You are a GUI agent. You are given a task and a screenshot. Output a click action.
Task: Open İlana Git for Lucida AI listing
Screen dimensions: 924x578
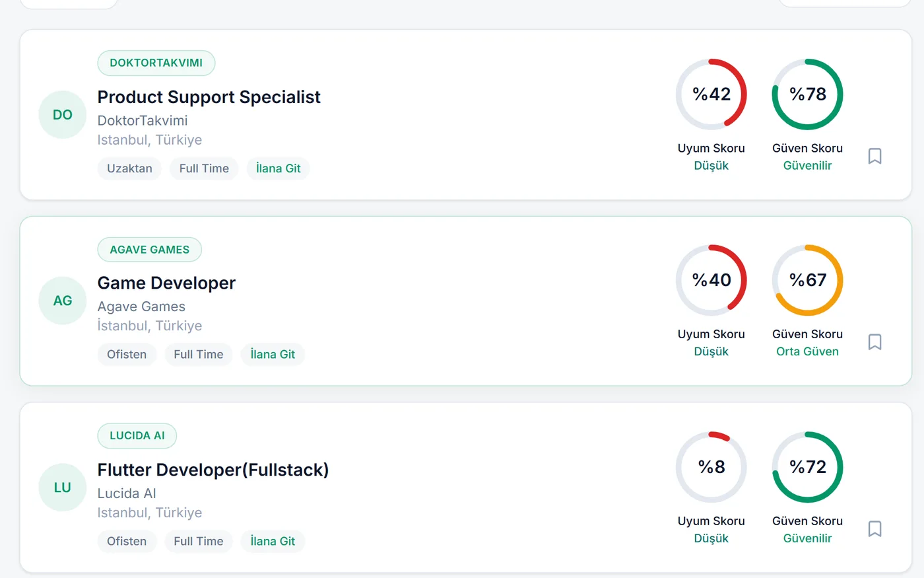[x=273, y=541]
